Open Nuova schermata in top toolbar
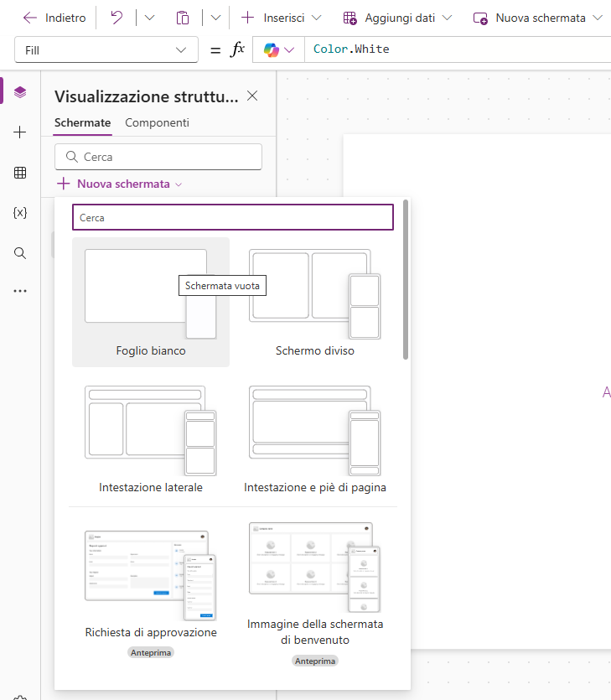 [538, 18]
